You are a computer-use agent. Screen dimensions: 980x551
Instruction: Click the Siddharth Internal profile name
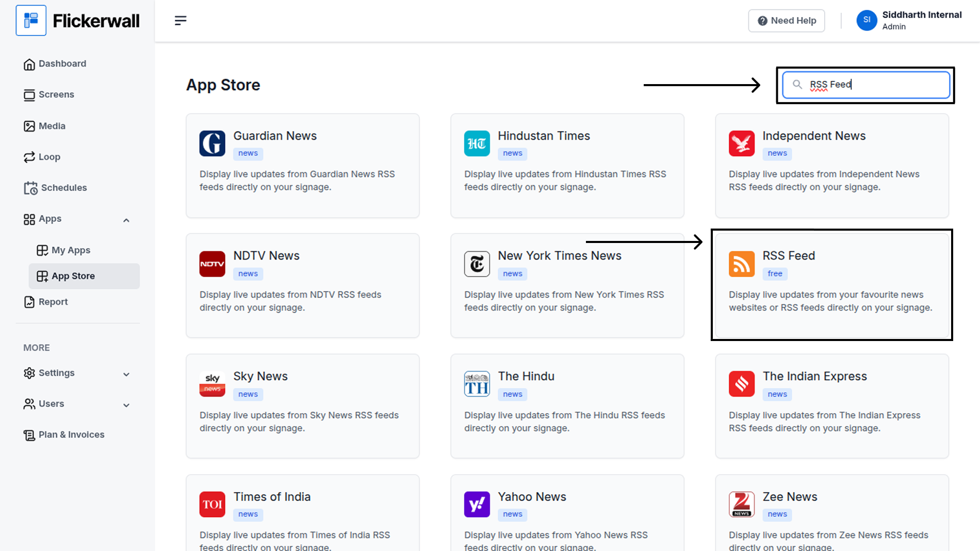pos(922,15)
